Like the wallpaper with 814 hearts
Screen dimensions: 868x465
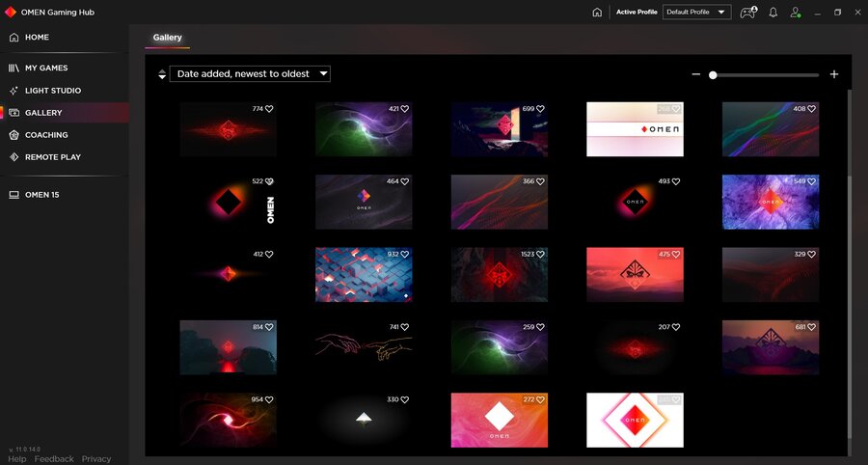click(x=269, y=327)
